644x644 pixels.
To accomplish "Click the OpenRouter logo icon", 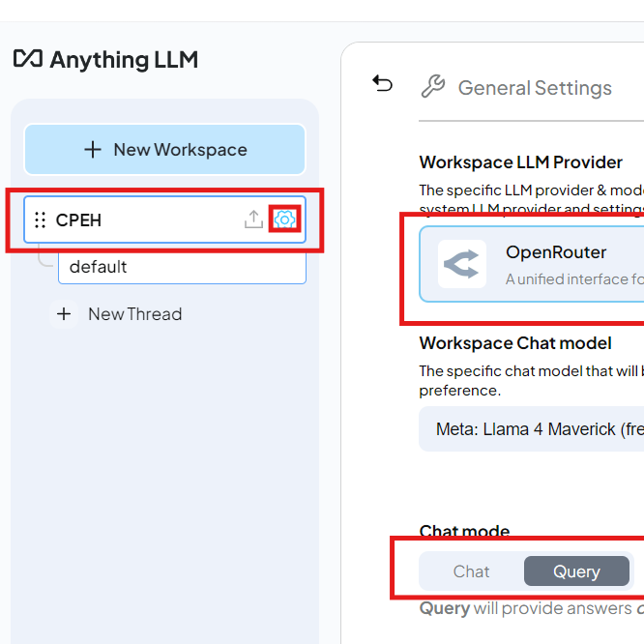I will pyautogui.click(x=462, y=264).
